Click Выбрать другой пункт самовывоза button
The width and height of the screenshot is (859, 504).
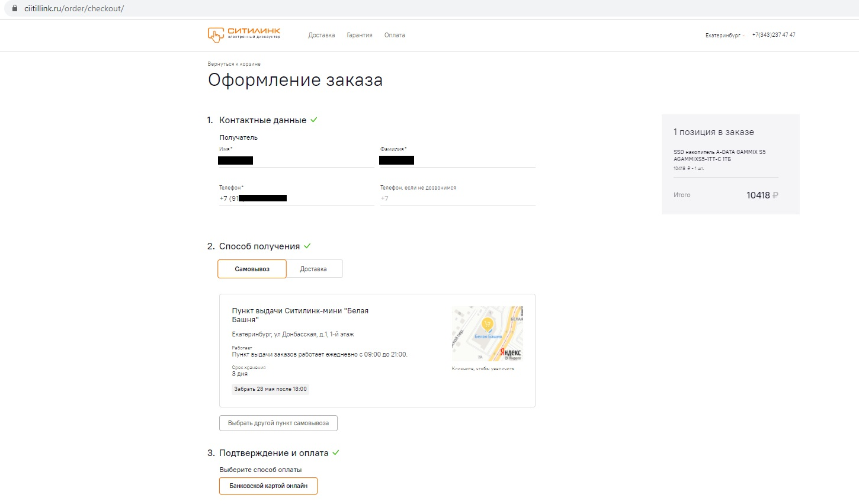[278, 423]
